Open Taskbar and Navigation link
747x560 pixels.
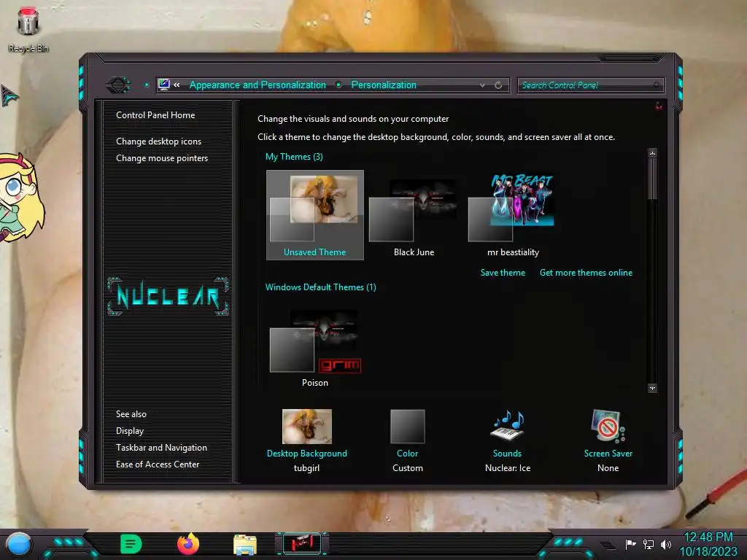tap(161, 448)
